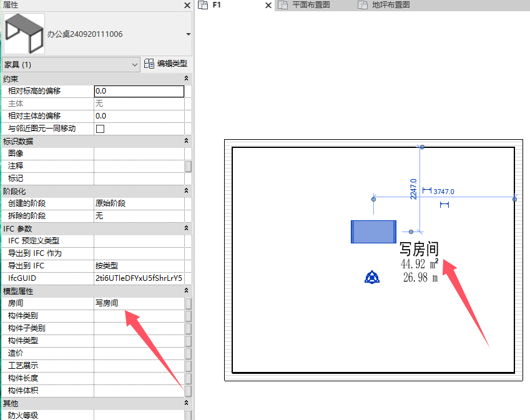Toggle 与邻近图元一同移动 checkbox
The height and width of the screenshot is (420, 530).
pos(100,129)
